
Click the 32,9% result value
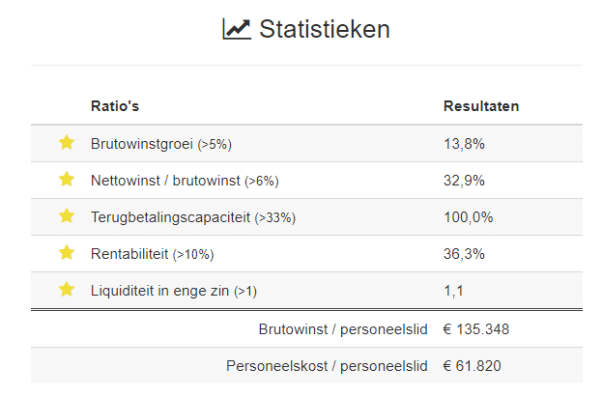(x=464, y=180)
